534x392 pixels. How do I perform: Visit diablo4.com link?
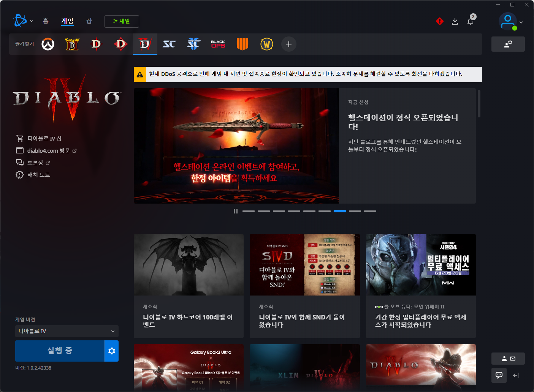(x=46, y=150)
